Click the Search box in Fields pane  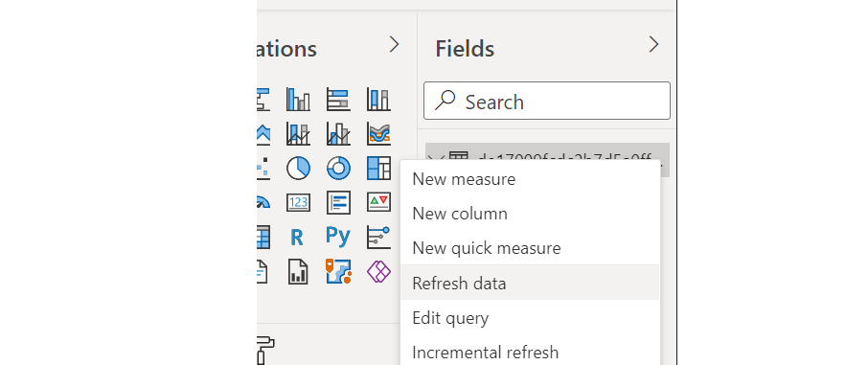coord(547,101)
